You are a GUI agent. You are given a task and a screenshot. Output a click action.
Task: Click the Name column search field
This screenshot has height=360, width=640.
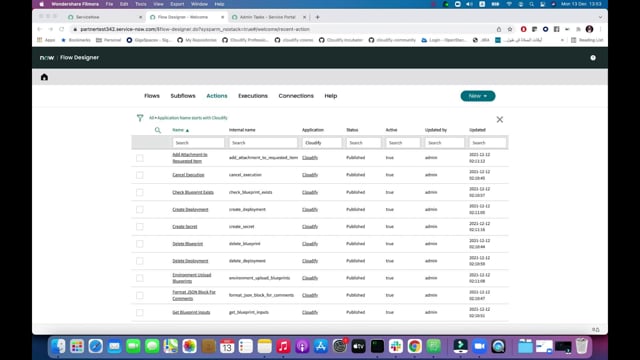click(198, 143)
